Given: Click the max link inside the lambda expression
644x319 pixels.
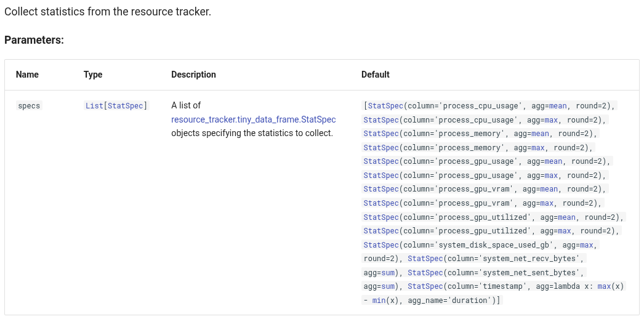Looking at the screenshot, I should (x=605, y=287).
